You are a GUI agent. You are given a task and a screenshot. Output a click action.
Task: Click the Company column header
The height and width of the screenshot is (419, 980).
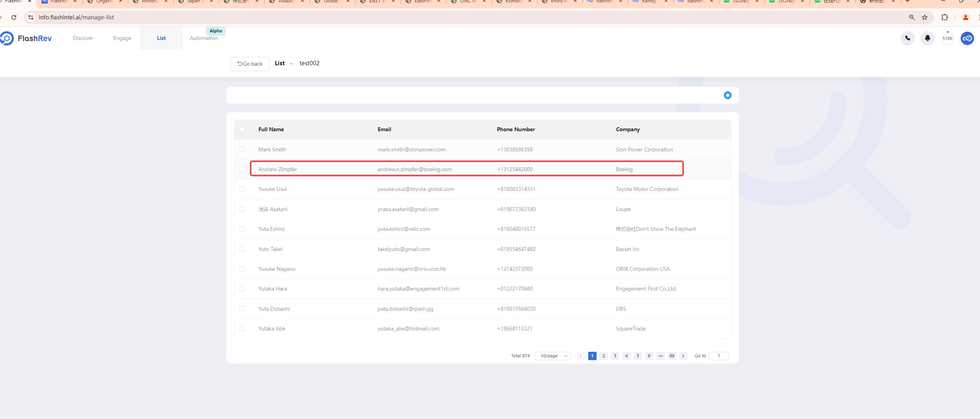[x=628, y=130]
